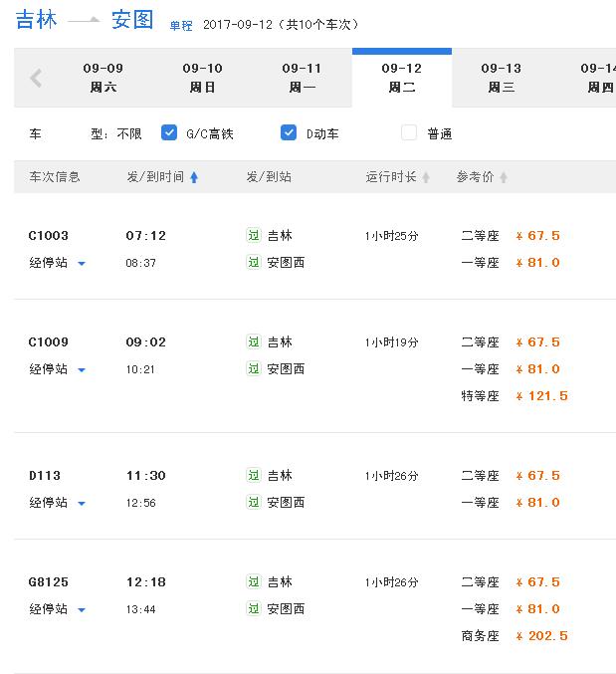Uncheck the G/C高铁 checkbox

pyautogui.click(x=169, y=132)
